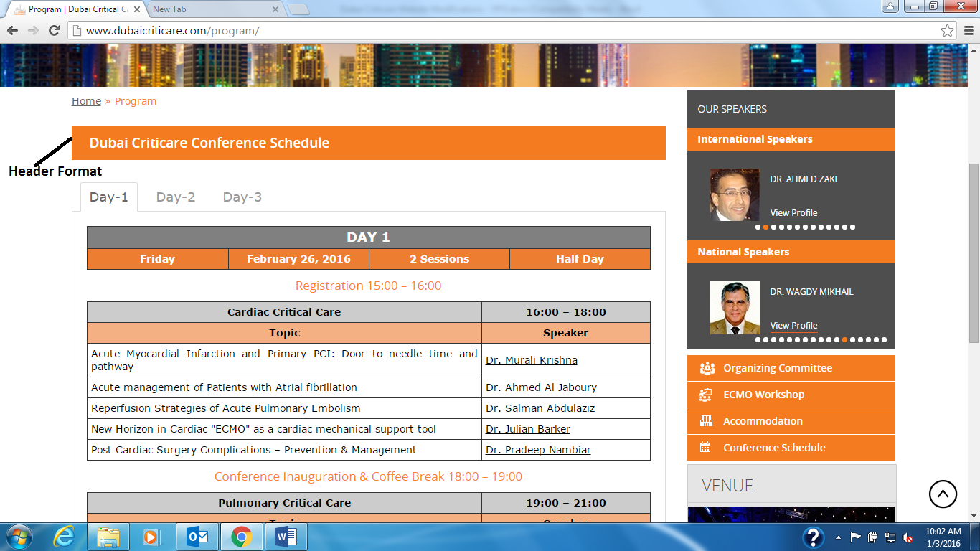Image resolution: width=980 pixels, height=551 pixels.
Task: Switch to the Day-3 tab
Action: [x=242, y=197]
